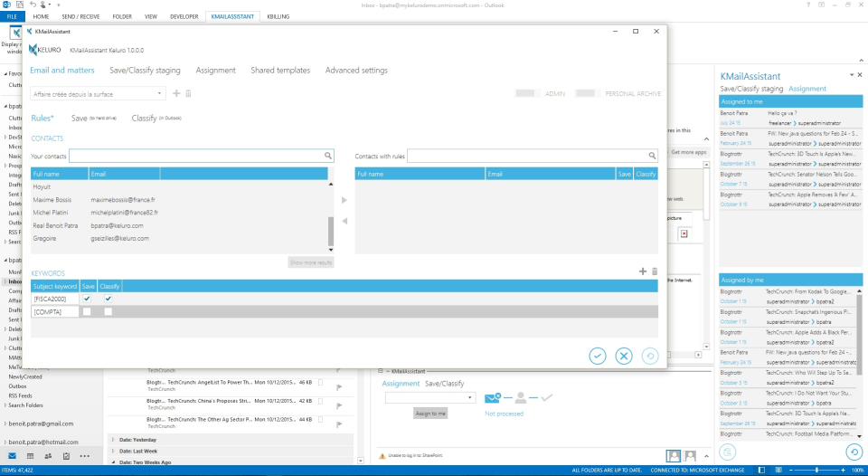The height and width of the screenshot is (476, 868).
Task: Click the delete matter trash icon beside dropdown
Action: pos(188,93)
